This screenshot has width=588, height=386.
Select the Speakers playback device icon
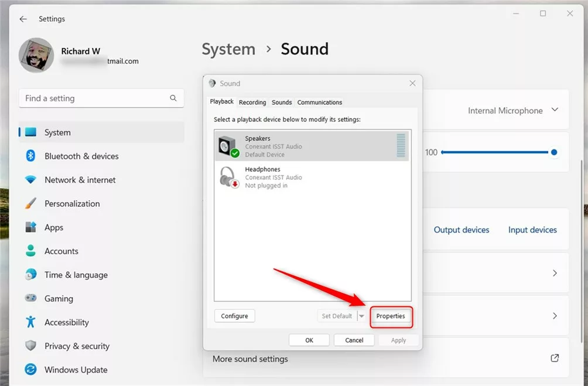click(228, 146)
